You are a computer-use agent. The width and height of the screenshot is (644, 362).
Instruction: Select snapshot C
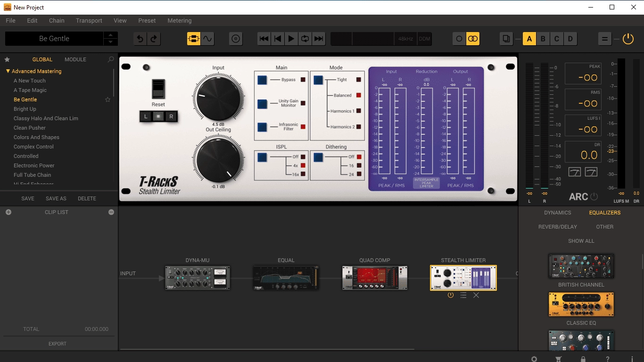pos(557,39)
